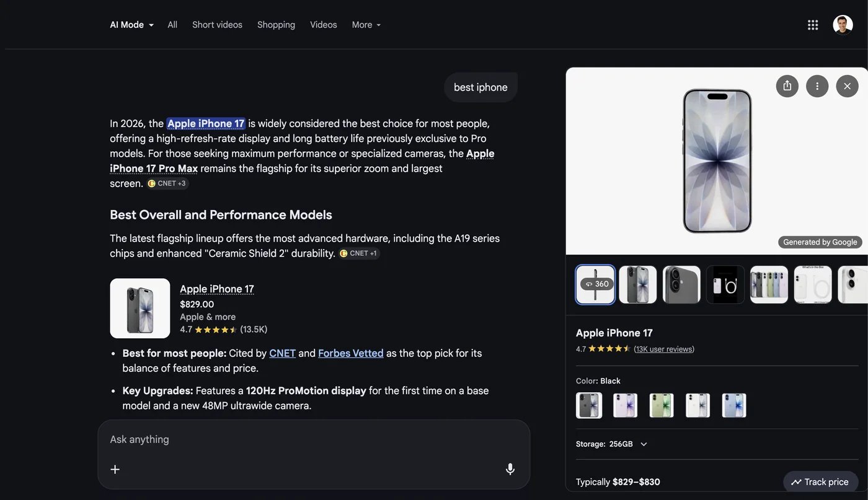This screenshot has height=500, width=868.
Task: Click the Ask anything input field
Action: point(314,439)
